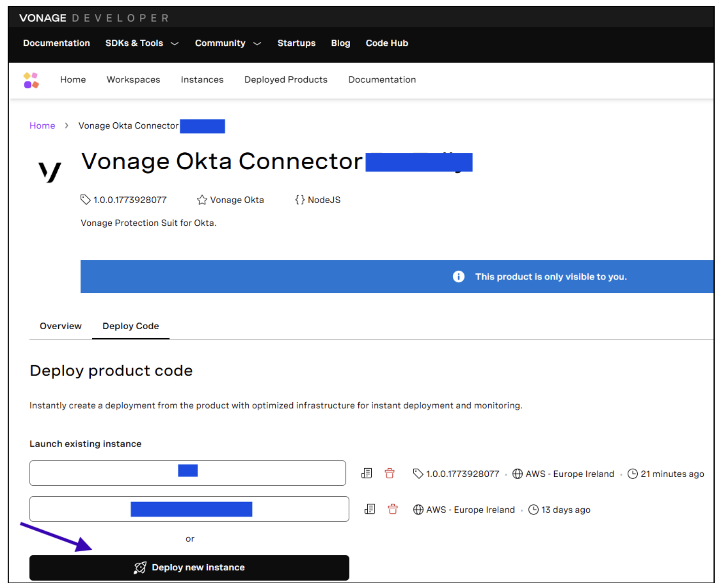
Task: Launch the existing instance from 21 minutes ago
Action: 188,473
